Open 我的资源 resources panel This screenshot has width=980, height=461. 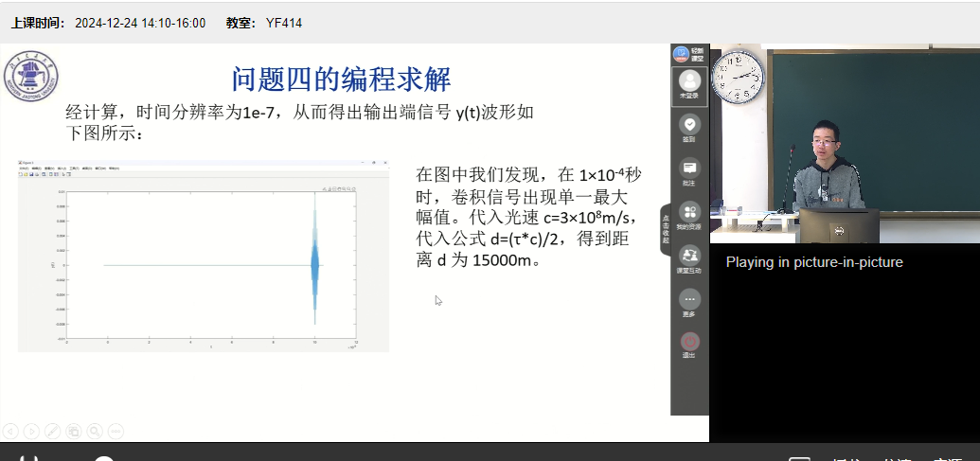click(x=689, y=214)
